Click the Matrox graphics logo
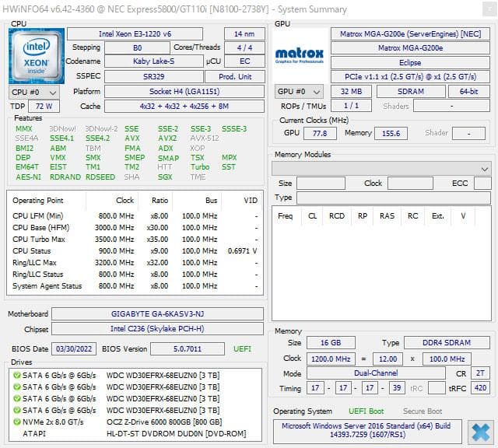Image resolution: width=498 pixels, height=448 pixels. pyautogui.click(x=299, y=56)
